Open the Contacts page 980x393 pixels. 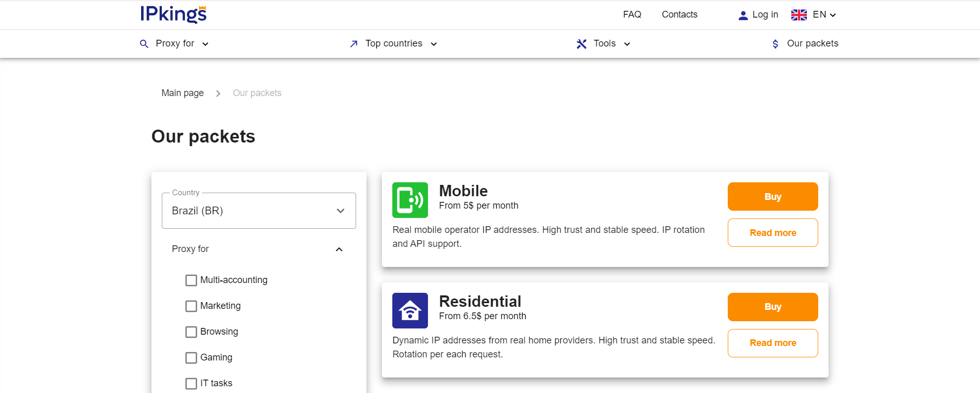680,14
